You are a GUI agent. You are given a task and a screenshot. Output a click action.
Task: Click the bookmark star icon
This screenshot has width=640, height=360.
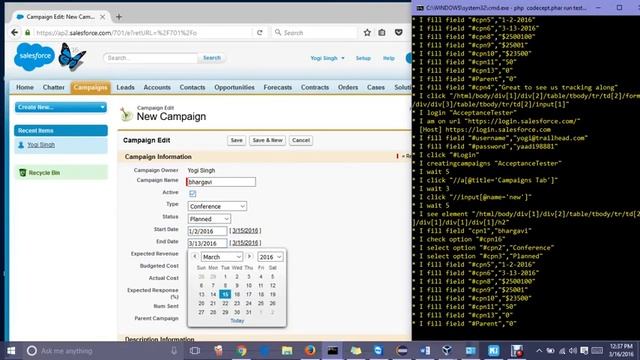click(367, 32)
